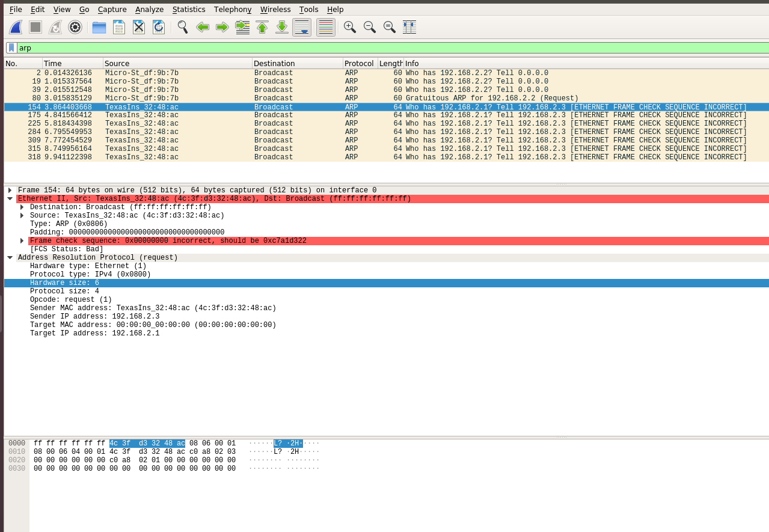
Task: Open the Statistics menu
Action: [189, 9]
